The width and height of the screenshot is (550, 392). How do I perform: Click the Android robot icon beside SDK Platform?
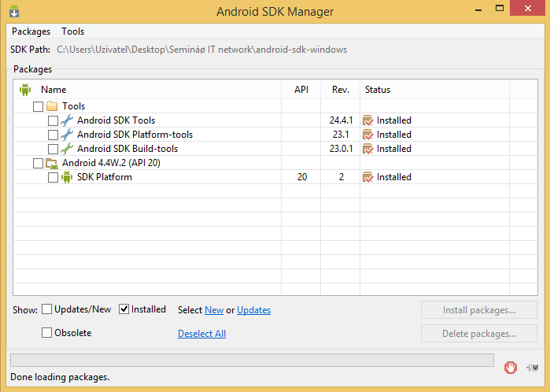point(67,177)
